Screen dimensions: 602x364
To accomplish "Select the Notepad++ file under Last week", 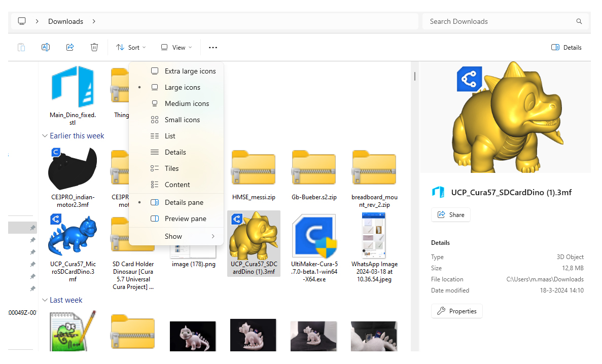I will [x=73, y=331].
